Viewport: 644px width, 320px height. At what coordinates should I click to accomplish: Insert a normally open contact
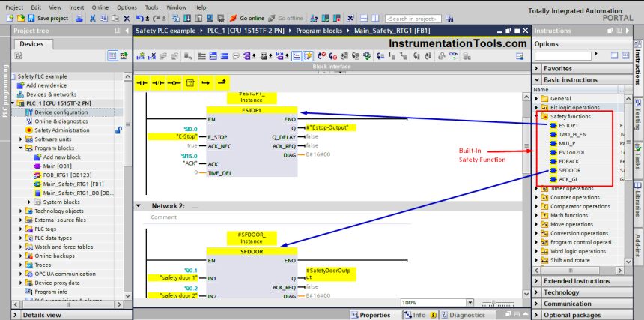tap(142, 83)
